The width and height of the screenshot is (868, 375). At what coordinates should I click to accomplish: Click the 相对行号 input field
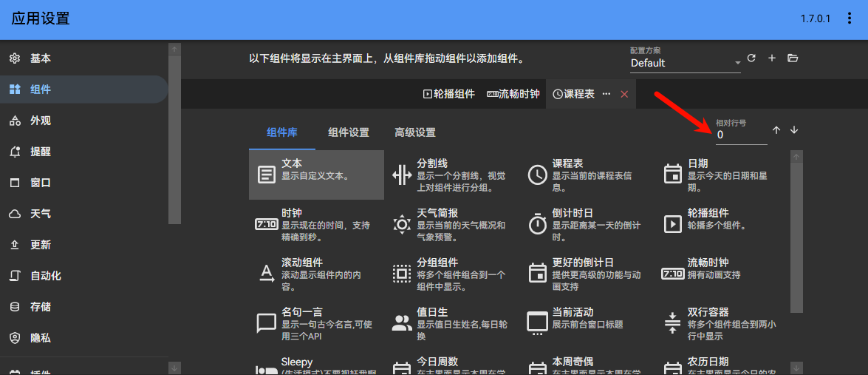741,135
